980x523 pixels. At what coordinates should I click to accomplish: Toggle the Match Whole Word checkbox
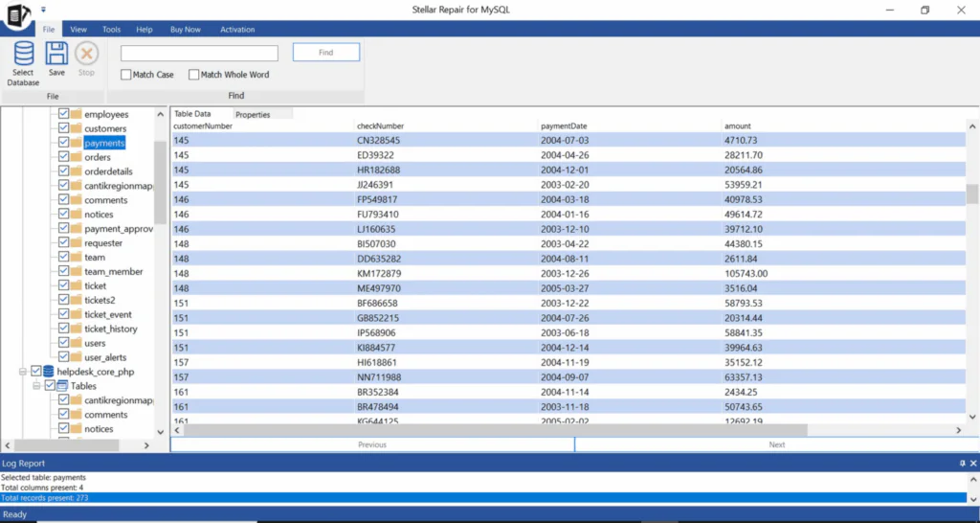pos(193,75)
